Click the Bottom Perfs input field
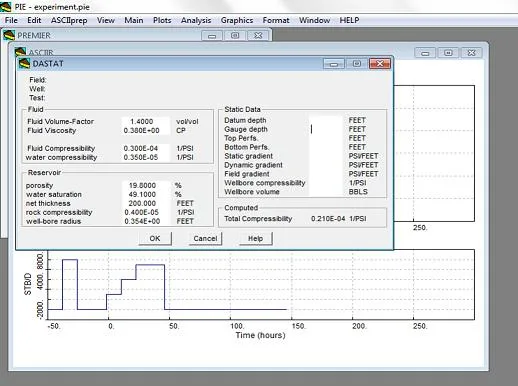The width and height of the screenshot is (518, 386). point(326,147)
